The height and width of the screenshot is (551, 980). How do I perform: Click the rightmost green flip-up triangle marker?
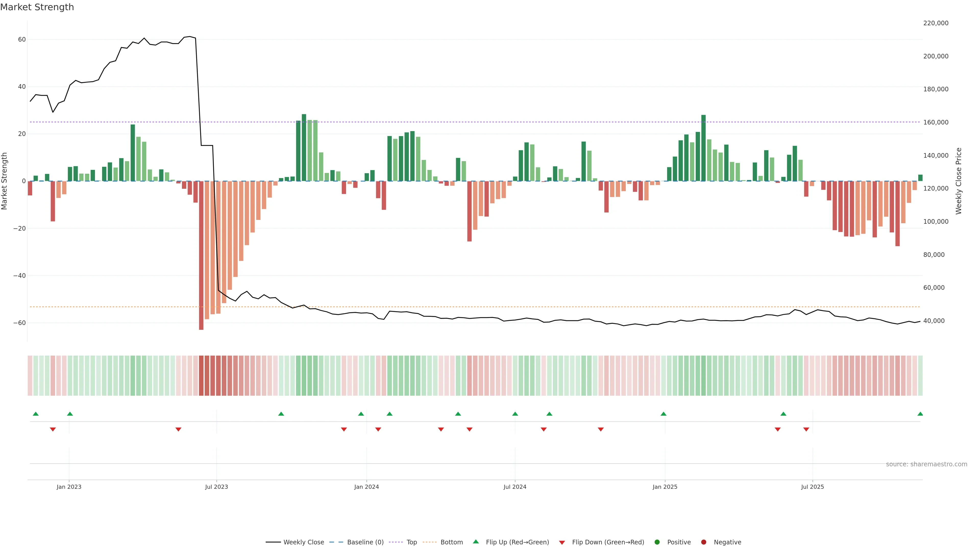coord(920,414)
